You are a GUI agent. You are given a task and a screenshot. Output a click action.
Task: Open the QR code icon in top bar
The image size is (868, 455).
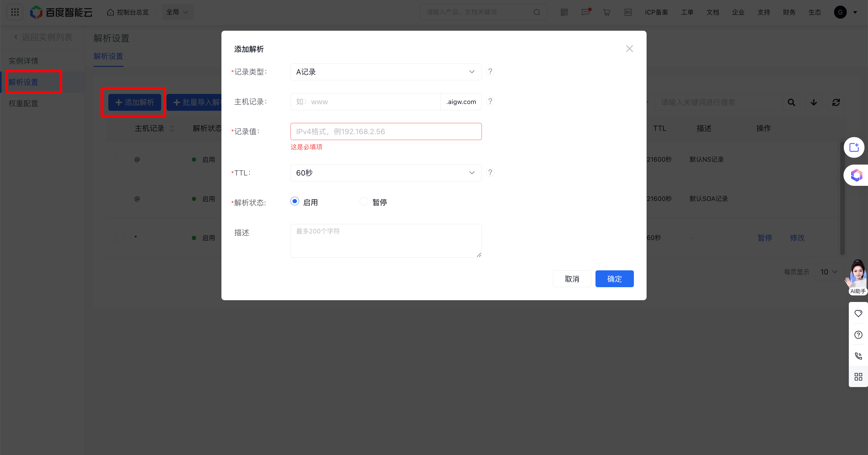click(x=564, y=12)
